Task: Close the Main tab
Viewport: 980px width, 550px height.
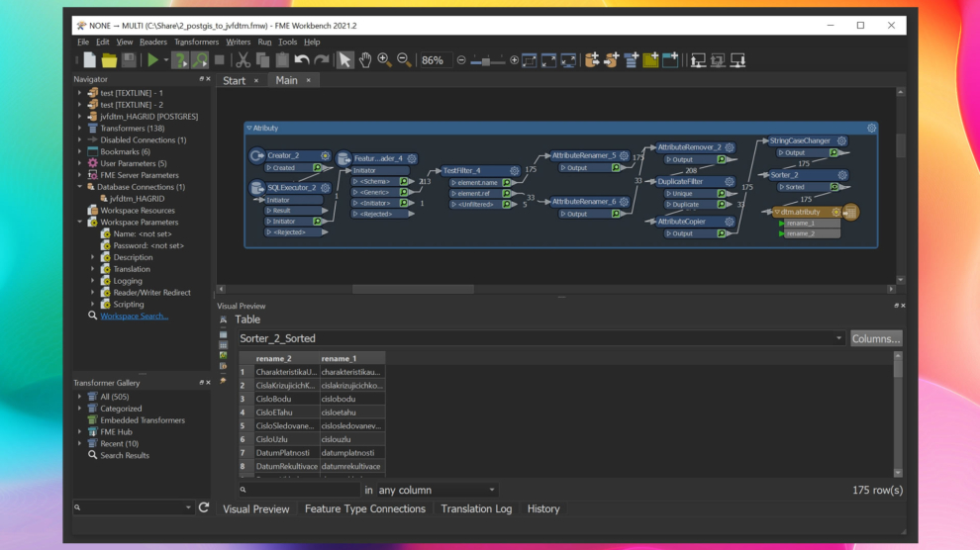Action: (x=308, y=80)
